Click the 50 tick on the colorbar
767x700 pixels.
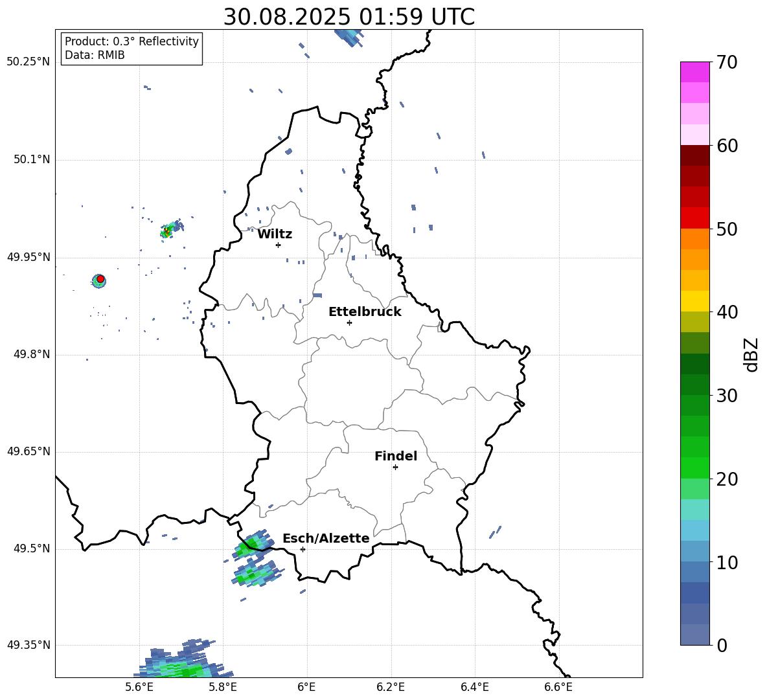(727, 229)
